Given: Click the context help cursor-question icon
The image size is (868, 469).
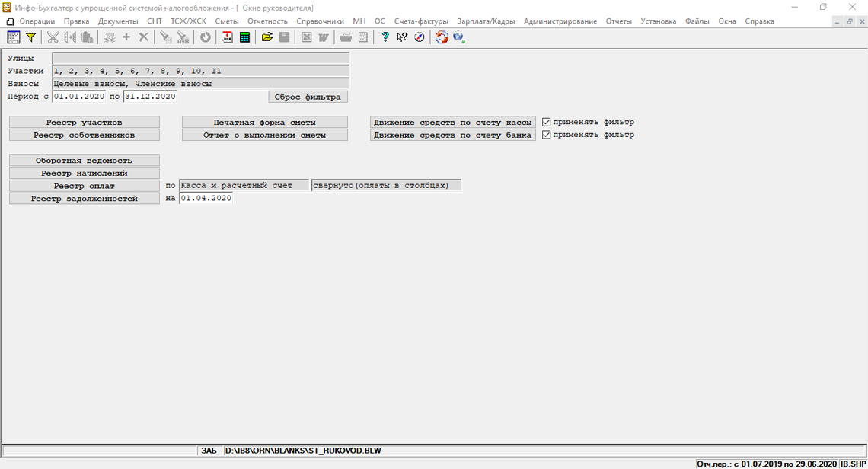Looking at the screenshot, I should tap(403, 37).
